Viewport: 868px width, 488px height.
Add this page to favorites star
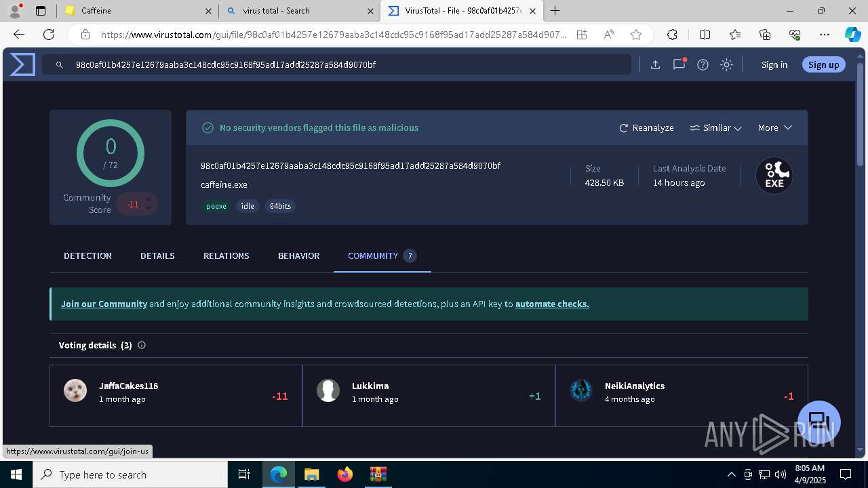635,35
